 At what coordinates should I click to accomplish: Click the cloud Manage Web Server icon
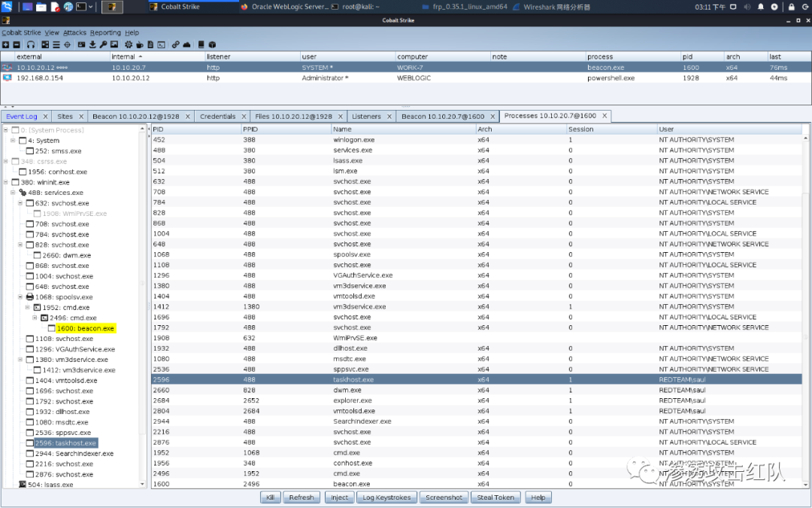[186, 44]
